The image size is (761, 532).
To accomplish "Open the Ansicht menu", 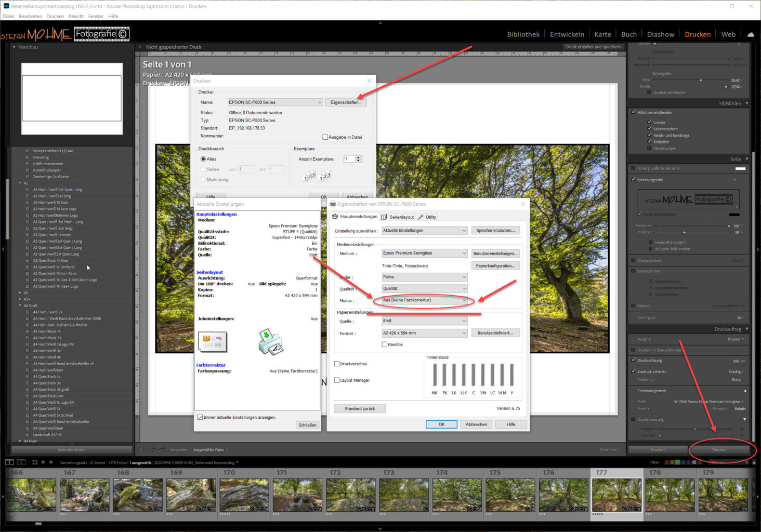I will click(x=76, y=16).
